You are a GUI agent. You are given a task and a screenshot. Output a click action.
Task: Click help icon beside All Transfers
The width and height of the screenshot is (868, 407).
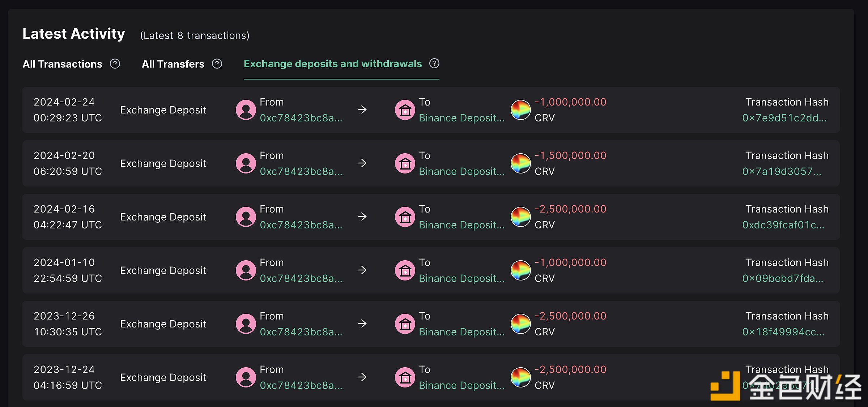[217, 64]
